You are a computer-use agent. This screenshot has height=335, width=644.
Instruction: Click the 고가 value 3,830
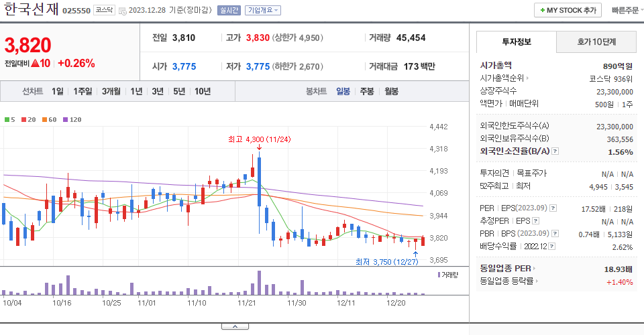tap(258, 38)
